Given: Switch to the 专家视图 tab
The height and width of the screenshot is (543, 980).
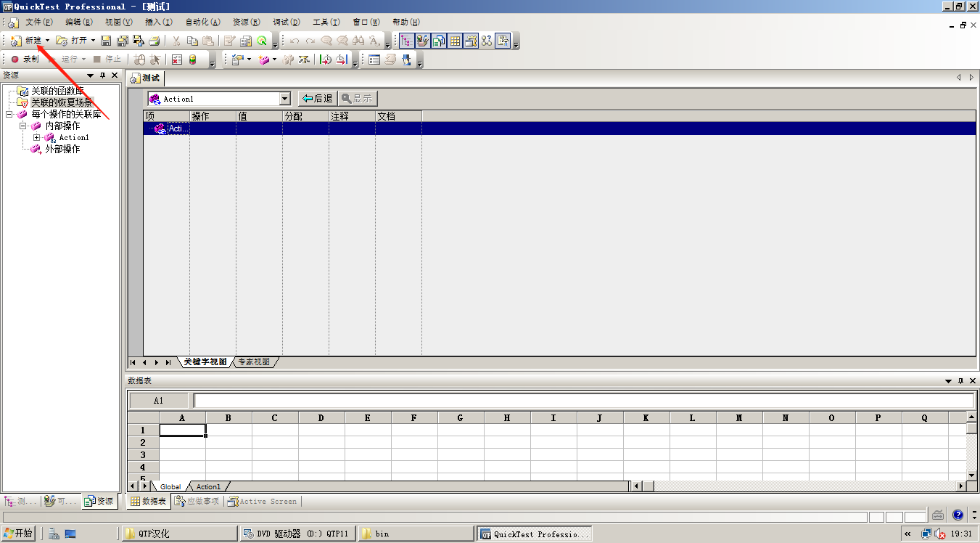Looking at the screenshot, I should coord(255,362).
